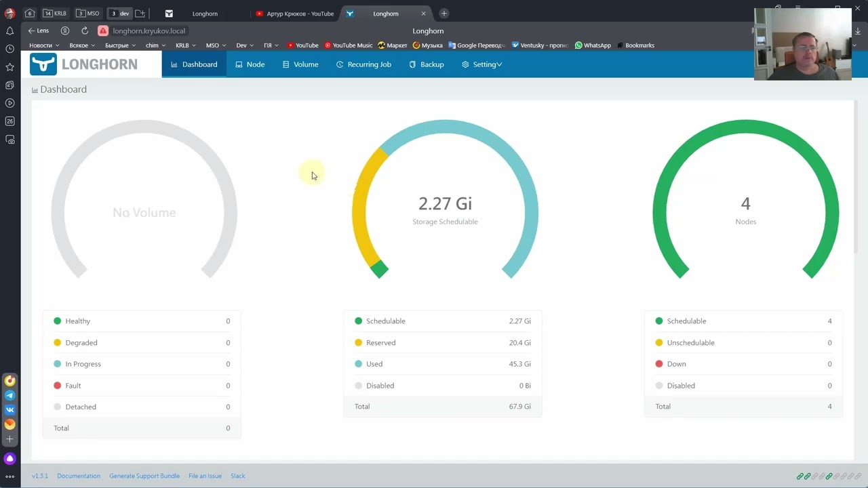This screenshot has height=488, width=868.
Task: Open the media play icon in sidebar
Action: (9, 103)
